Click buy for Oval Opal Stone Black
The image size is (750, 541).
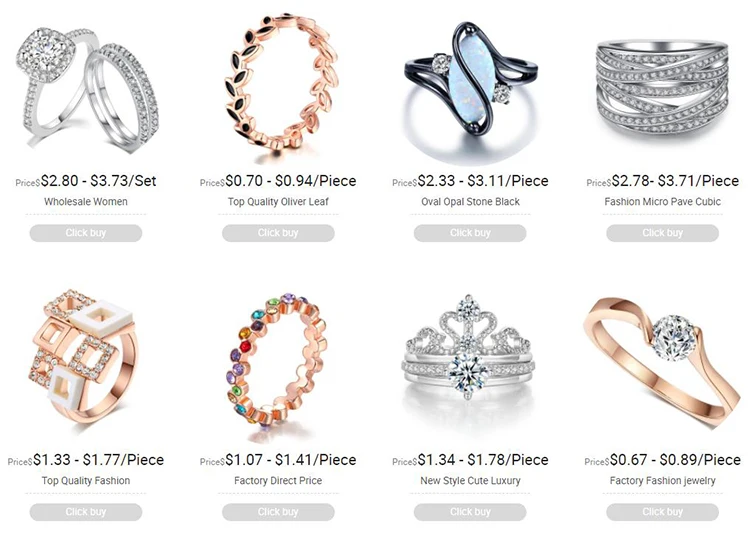tap(470, 233)
